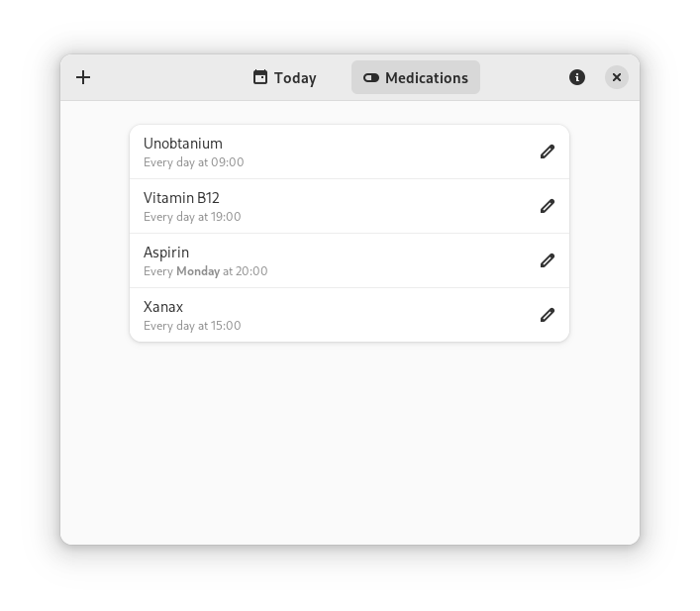Viewport: 700px width, 611px height.
Task: Edit Xanax using its pencil icon
Action: 548,315
